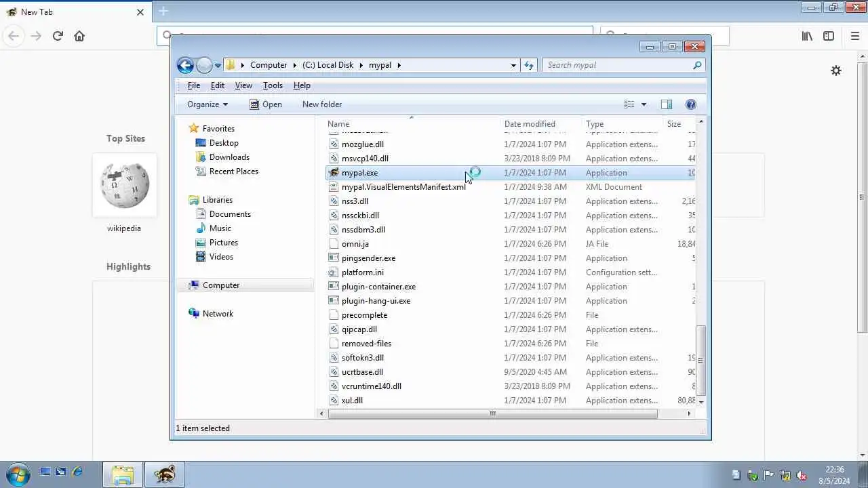Screen dimensions: 868x488
Task: Select Pictures library
Action: (223, 243)
